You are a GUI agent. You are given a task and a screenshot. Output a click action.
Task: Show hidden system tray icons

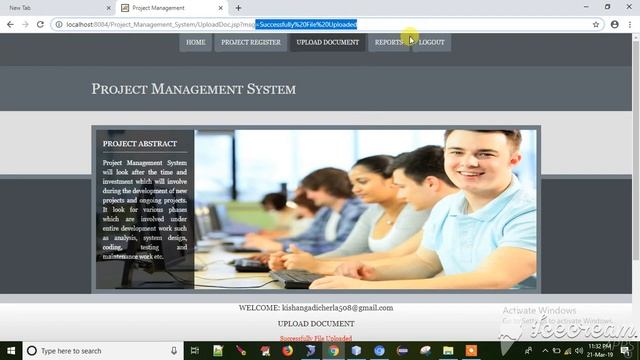coord(545,351)
